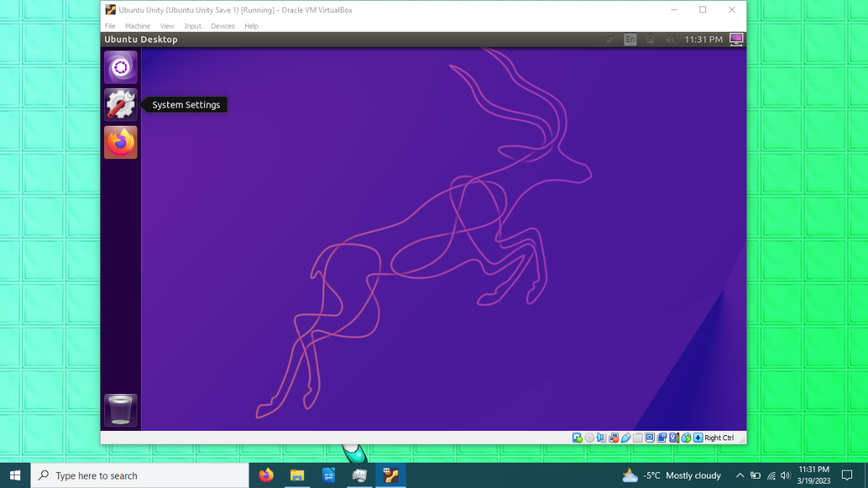The width and height of the screenshot is (868, 488).
Task: Open File Explorer from the Windows taskbar
Action: 297,475
